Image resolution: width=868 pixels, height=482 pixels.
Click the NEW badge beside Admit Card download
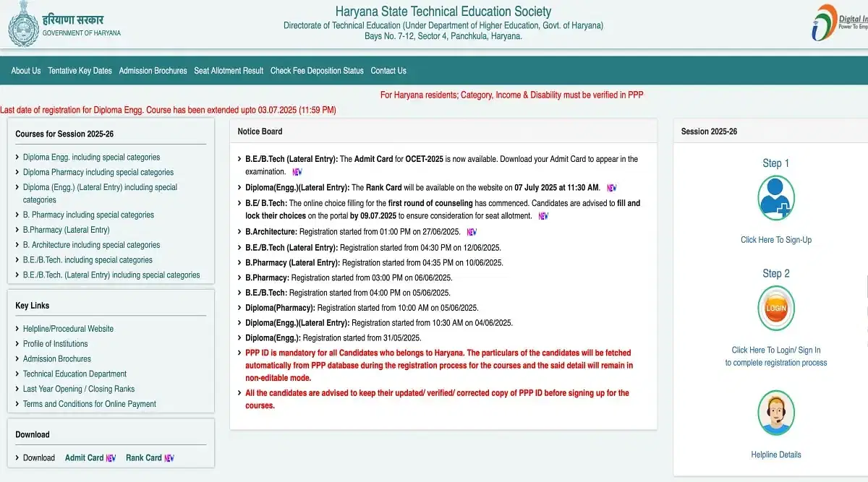[111, 458]
